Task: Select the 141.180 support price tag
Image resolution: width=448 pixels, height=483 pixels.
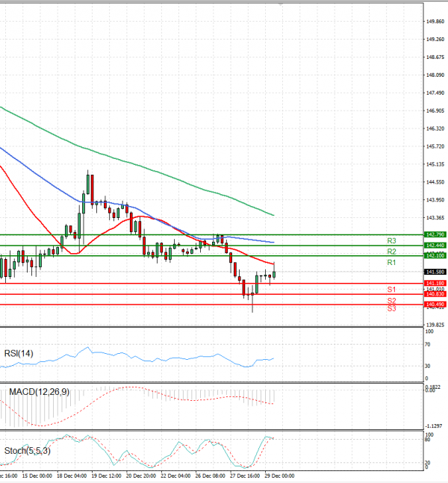Action: pyautogui.click(x=435, y=284)
